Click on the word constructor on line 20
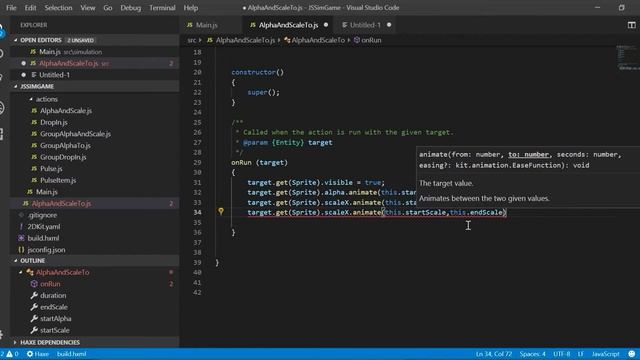 coord(253,72)
